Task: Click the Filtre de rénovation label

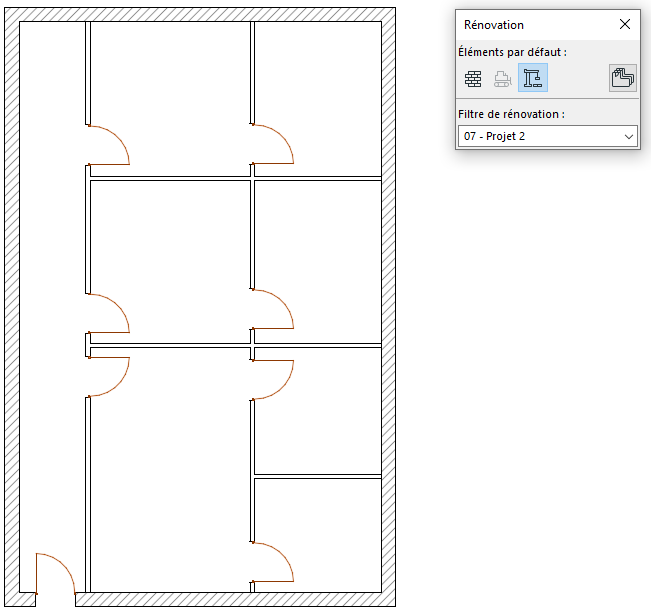Action: pyautogui.click(x=510, y=114)
